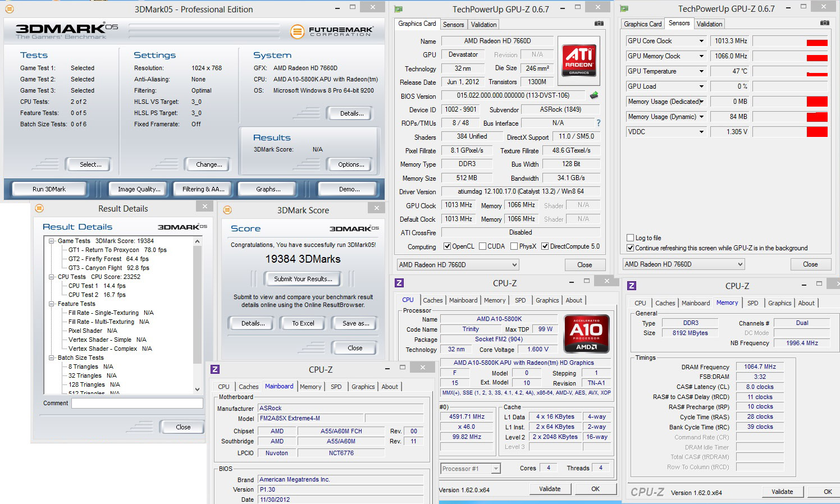Click the Bus Interface question mark icon
Viewport: 840px width, 504px height.
598,123
